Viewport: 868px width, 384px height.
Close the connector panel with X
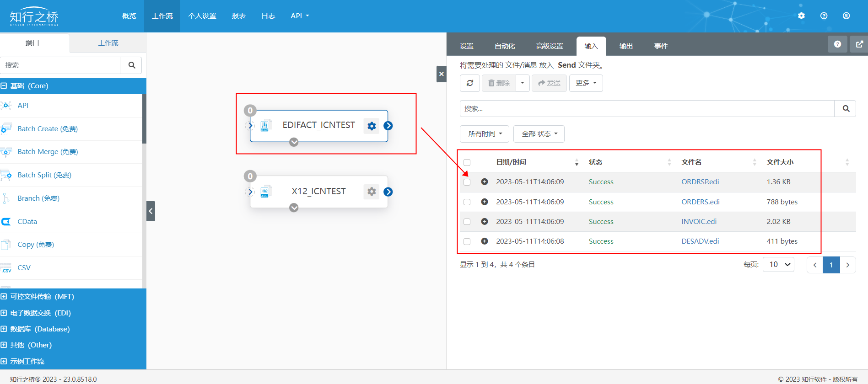click(441, 74)
